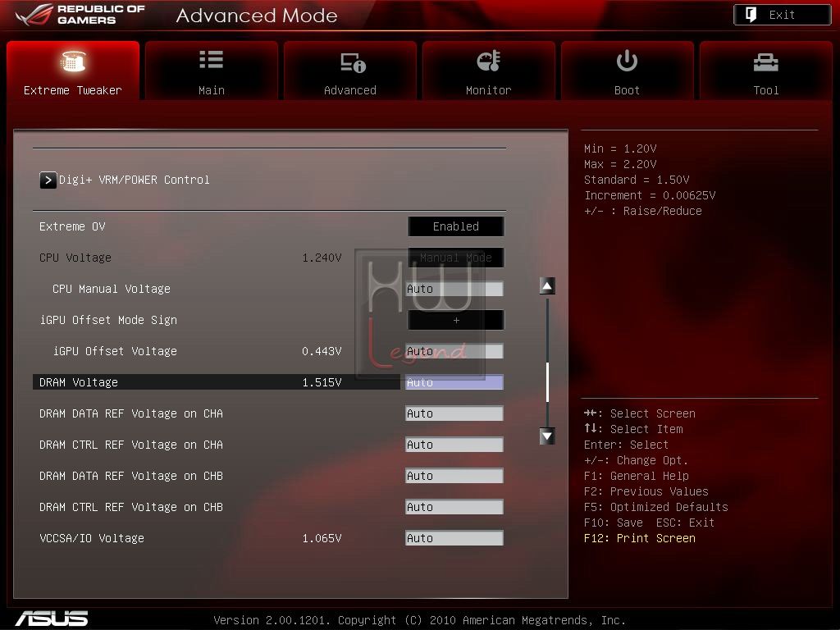Click the Max = 2.20V help text
Image resolution: width=840 pixels, height=630 pixels.
click(620, 164)
